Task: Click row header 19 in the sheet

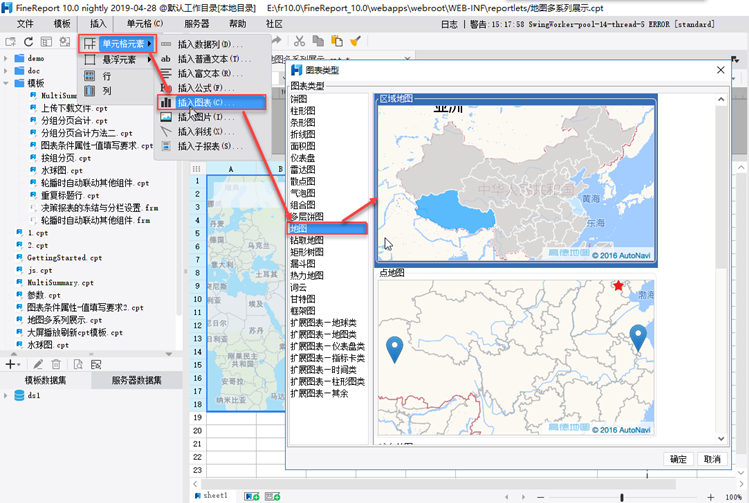Action: 197,417
